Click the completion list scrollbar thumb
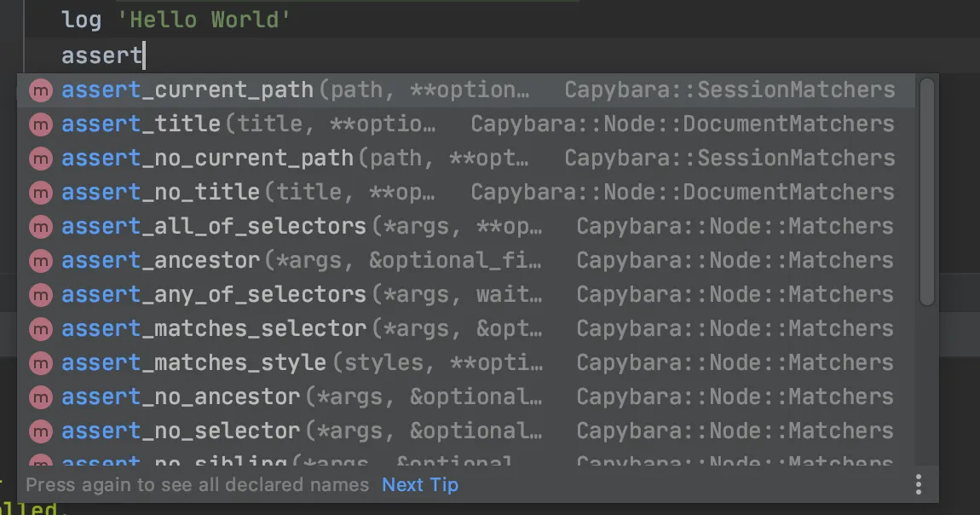This screenshot has height=515, width=980. pyautogui.click(x=926, y=192)
